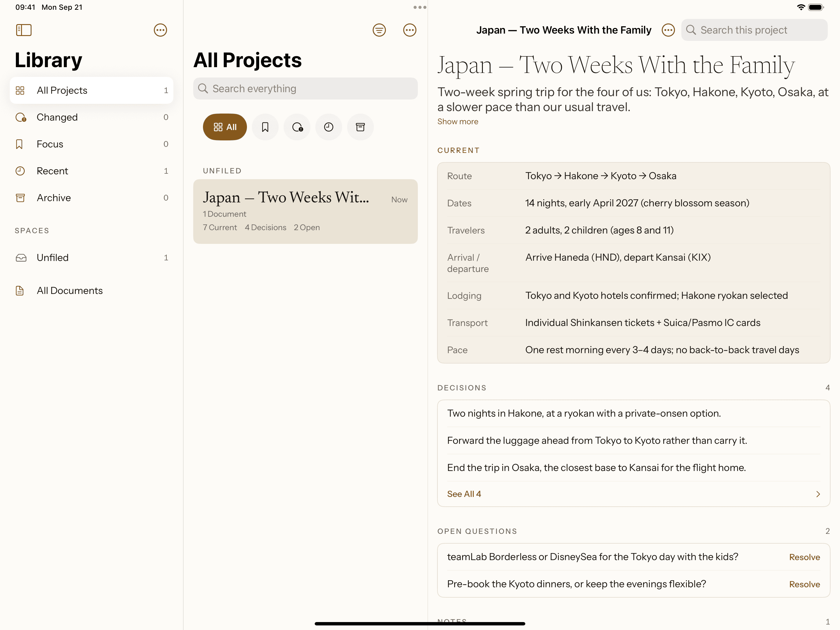Click the All Projects grid icon
Viewport: 840px width, 630px height.
click(x=20, y=90)
